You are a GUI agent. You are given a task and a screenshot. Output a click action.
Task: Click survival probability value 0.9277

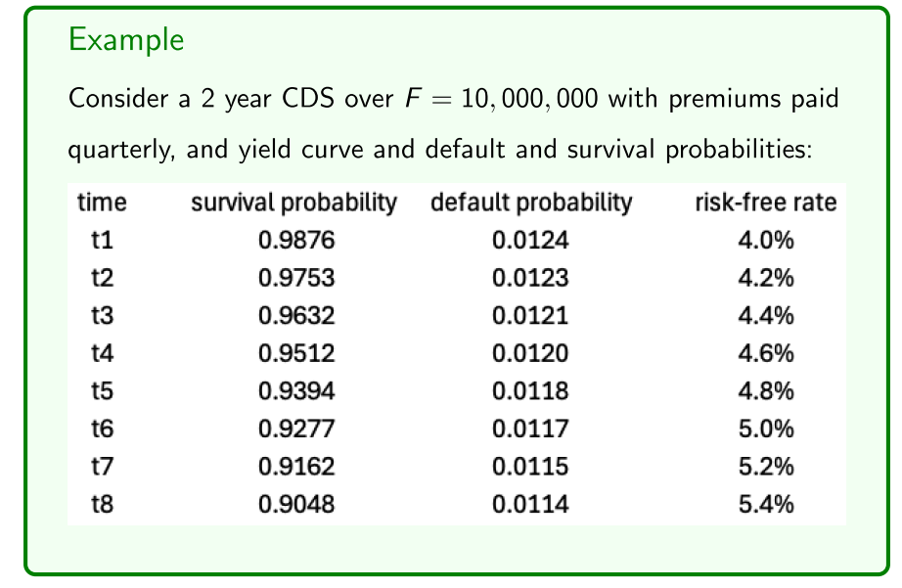pyautogui.click(x=297, y=430)
